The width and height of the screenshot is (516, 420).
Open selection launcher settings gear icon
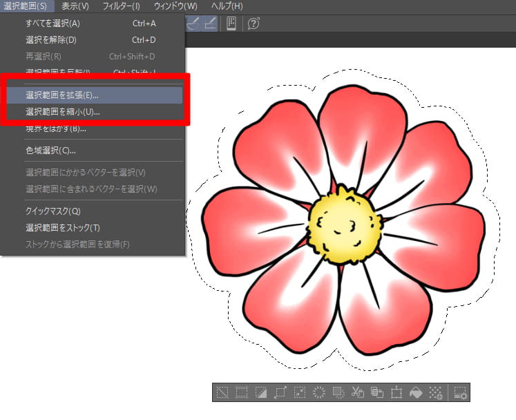pos(459,393)
